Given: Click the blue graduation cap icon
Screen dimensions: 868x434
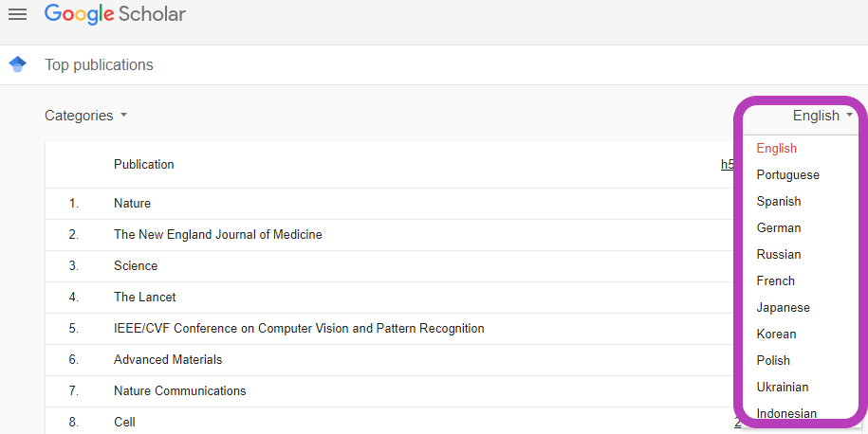Looking at the screenshot, I should [18, 64].
